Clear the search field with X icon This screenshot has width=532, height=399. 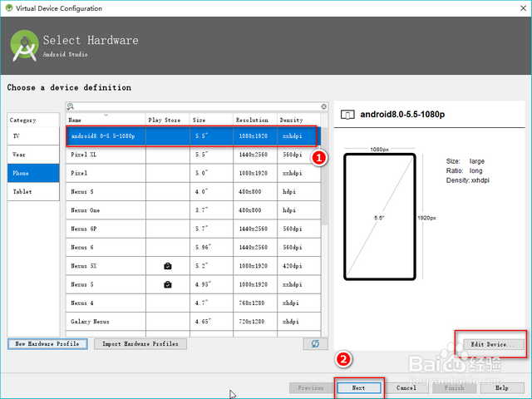(x=323, y=106)
